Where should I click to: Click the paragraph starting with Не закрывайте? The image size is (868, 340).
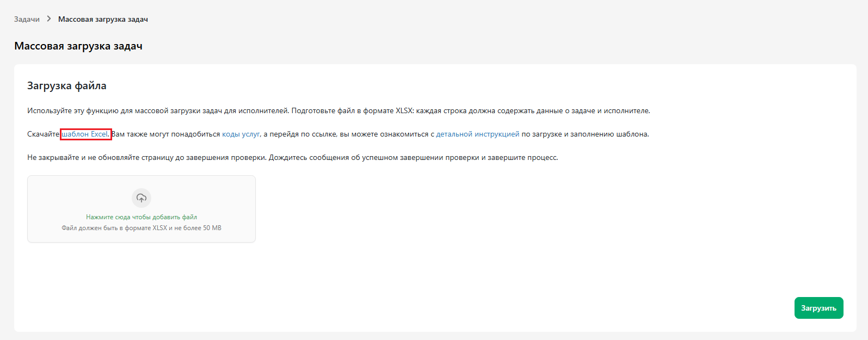pos(293,157)
